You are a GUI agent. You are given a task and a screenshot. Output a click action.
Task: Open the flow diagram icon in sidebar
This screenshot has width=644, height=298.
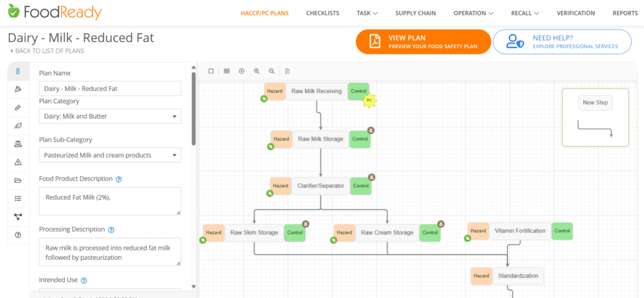point(18,217)
